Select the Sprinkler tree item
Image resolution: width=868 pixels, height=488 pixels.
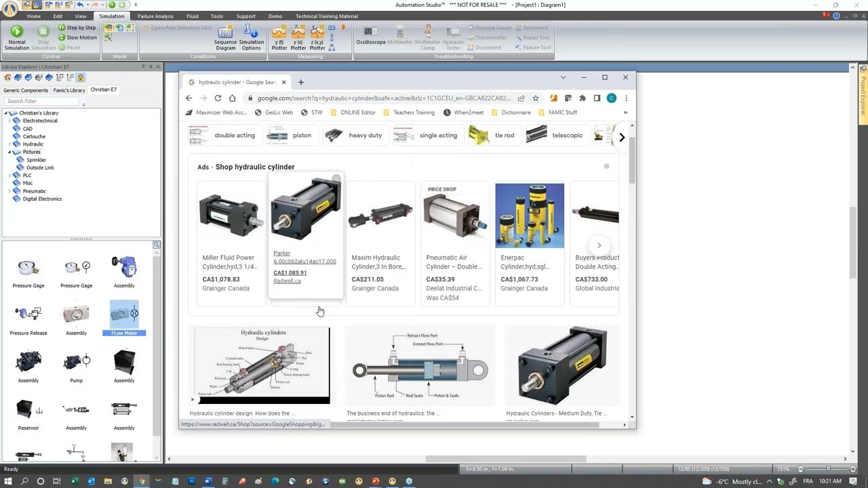tap(36, 160)
